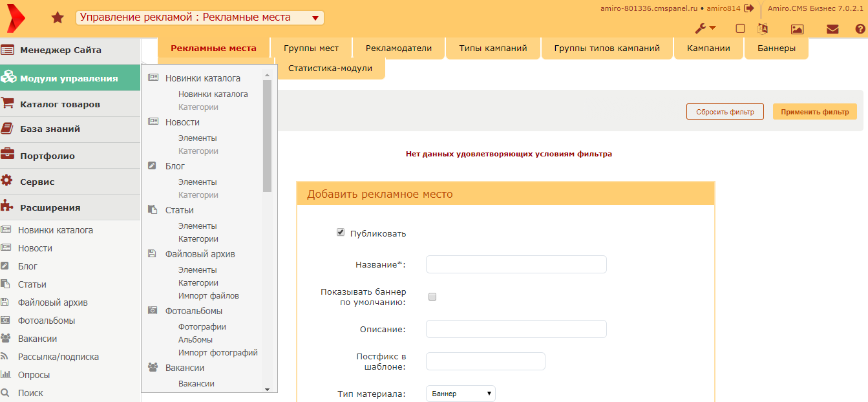Expand the Статьи section via Элементы link

(197, 226)
